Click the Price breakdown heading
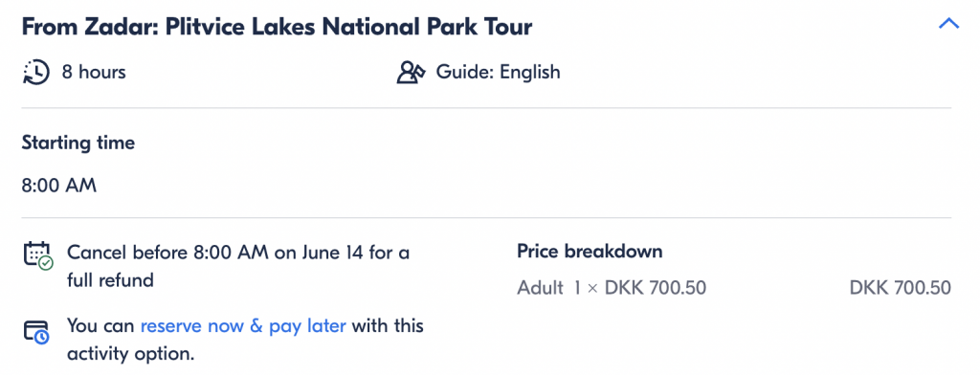This screenshot has height=375, width=980. coord(590,252)
